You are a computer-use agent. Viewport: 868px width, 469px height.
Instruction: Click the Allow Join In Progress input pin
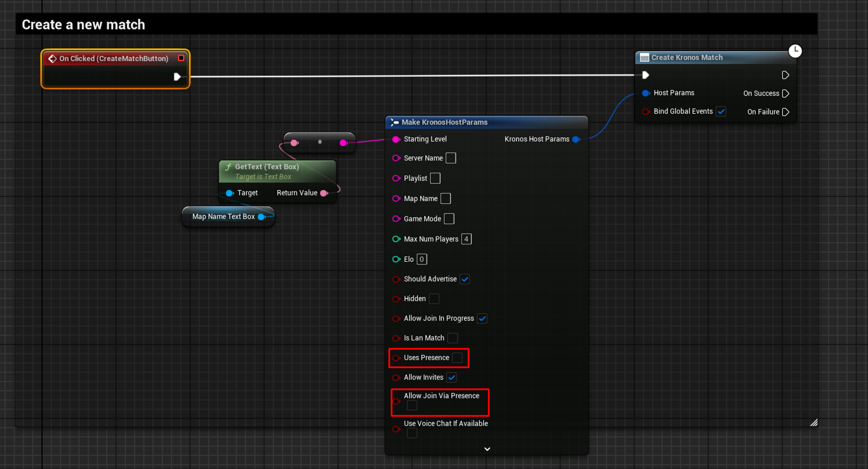pos(396,318)
